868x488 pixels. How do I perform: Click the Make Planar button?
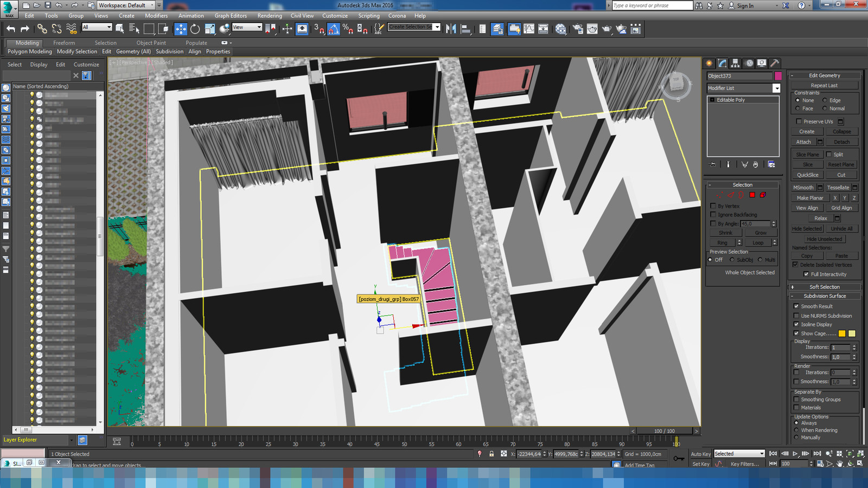810,198
